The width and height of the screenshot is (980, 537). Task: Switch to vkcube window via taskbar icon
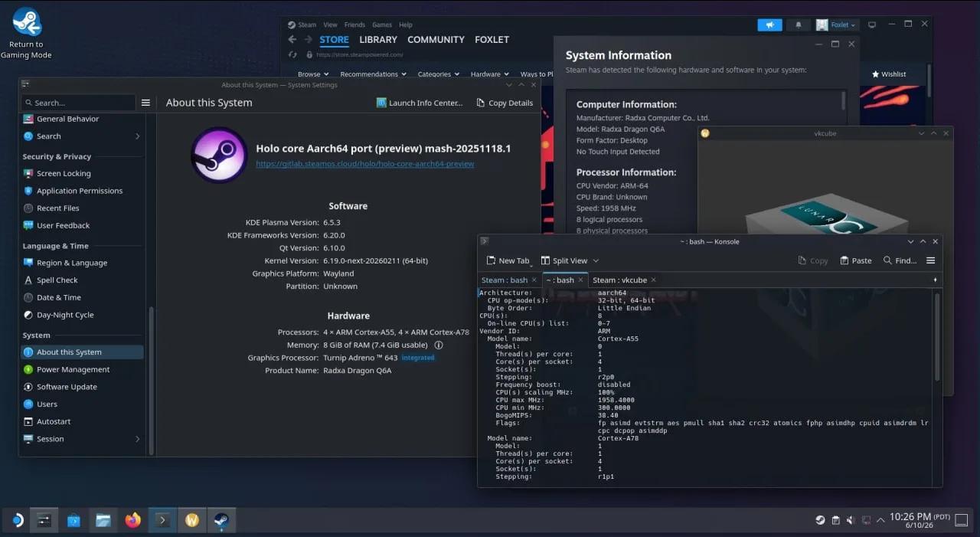(193, 521)
